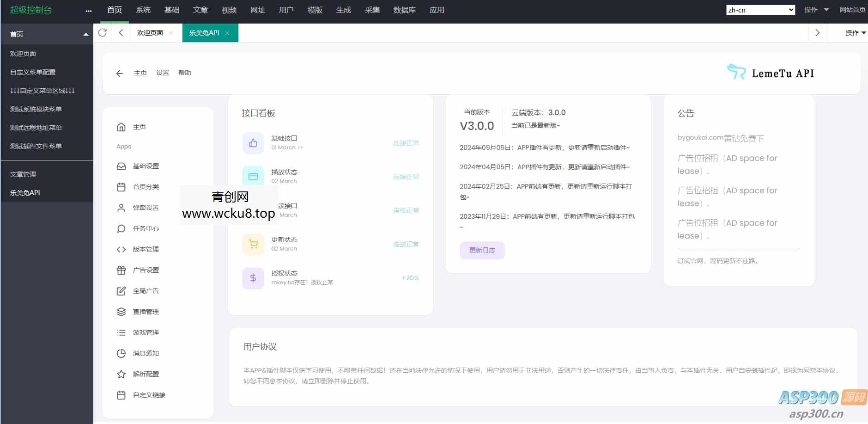Click the 广告设置 gift icon
The width and height of the screenshot is (868, 424).
[121, 270]
